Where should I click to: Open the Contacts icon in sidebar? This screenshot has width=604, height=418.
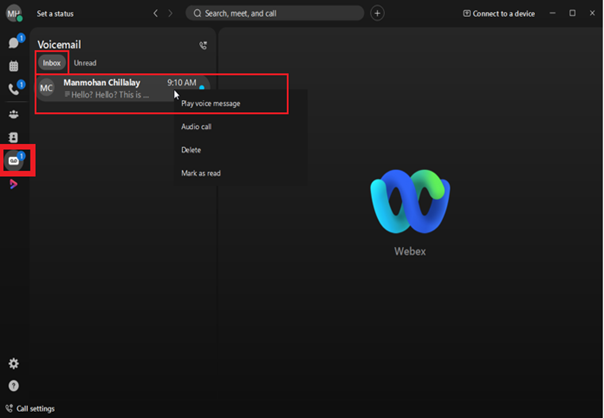[x=14, y=138]
